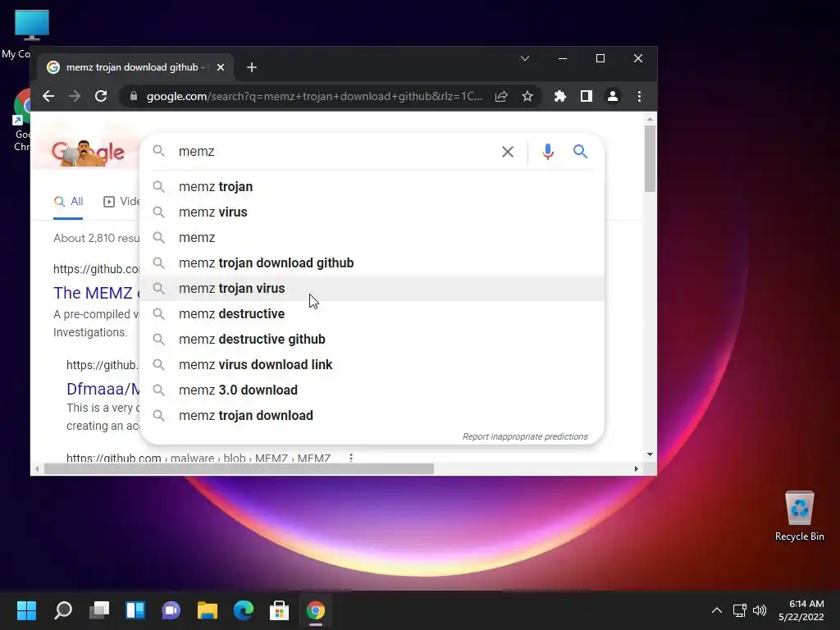
Task: Open the clock showing 6:14 AM
Action: pos(801,610)
